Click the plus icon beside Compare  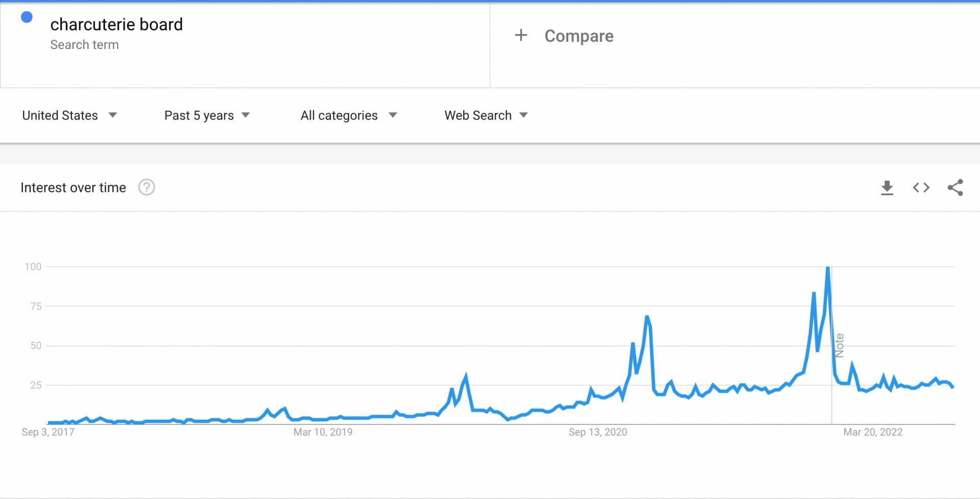pos(521,35)
